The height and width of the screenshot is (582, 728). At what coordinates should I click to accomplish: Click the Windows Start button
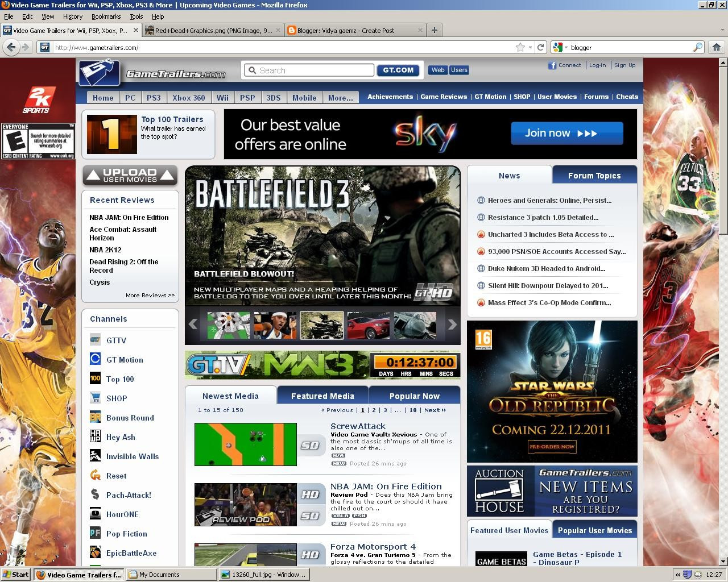(16, 575)
